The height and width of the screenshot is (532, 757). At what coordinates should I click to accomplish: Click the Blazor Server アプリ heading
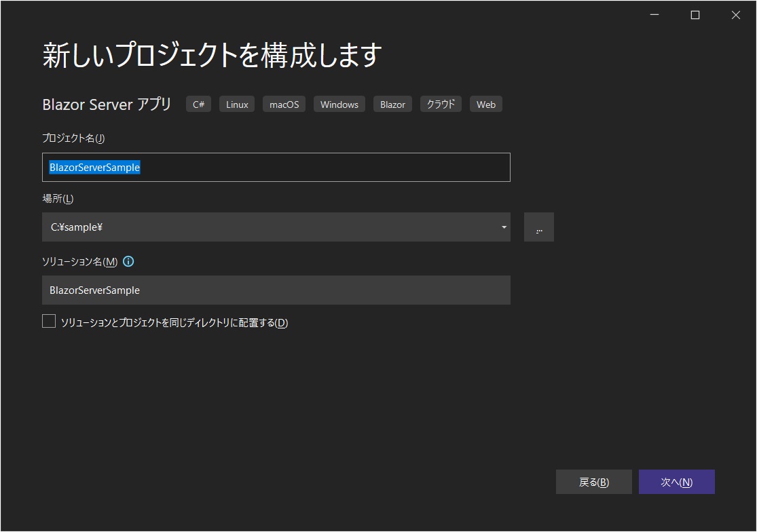[107, 104]
